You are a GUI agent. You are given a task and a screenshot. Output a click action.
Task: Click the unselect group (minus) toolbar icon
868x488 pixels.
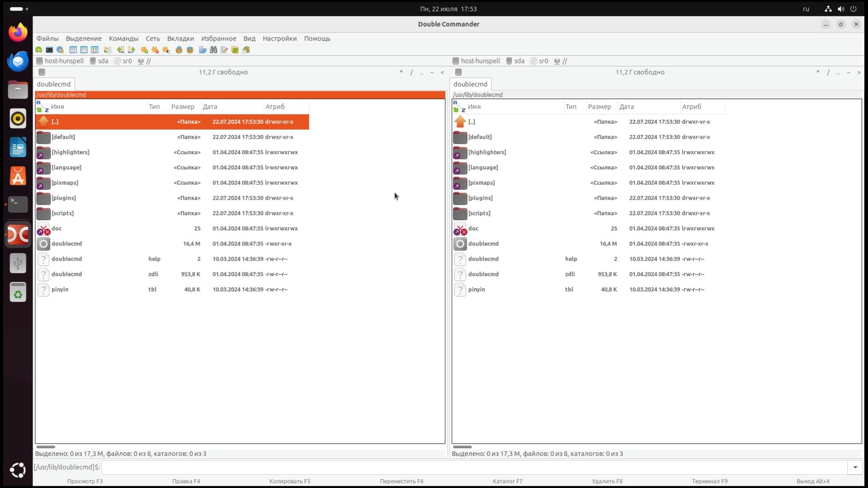(155, 50)
